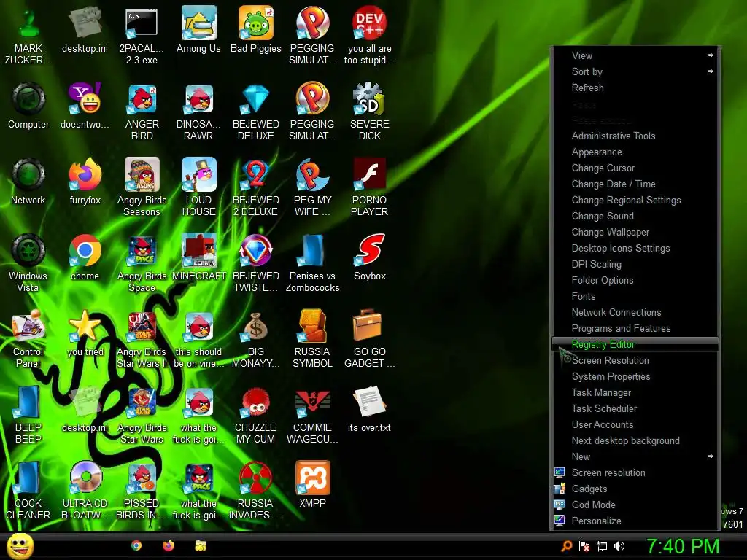The image size is (747, 560).
Task: Select Network Connections menu entry
Action: click(635, 312)
